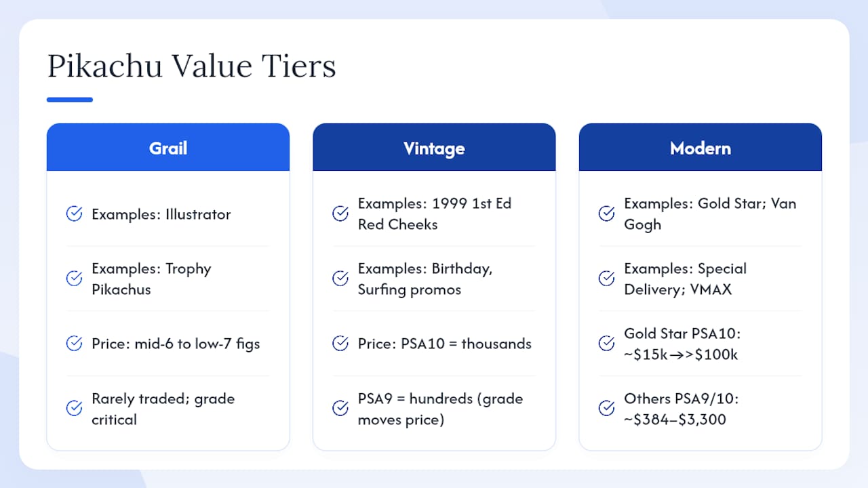Screen dimensions: 868x488
Task: Click the check icon next to Trophy Pikachus
Action: 74,279
